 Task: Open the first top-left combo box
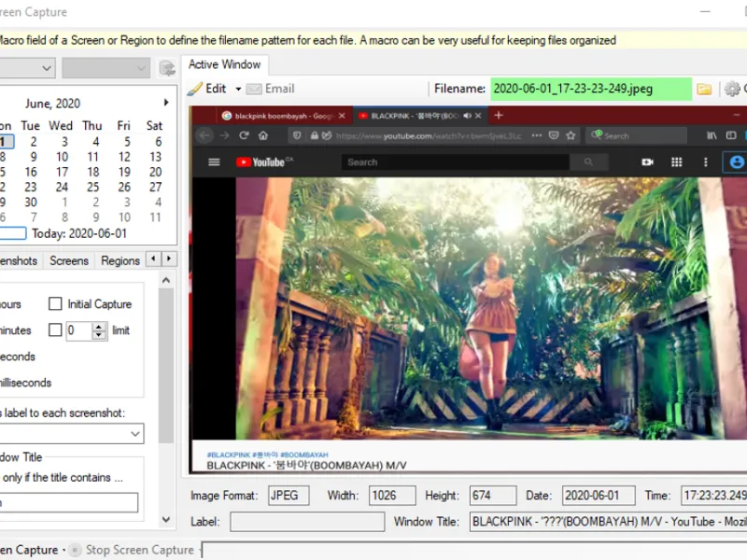click(28, 68)
